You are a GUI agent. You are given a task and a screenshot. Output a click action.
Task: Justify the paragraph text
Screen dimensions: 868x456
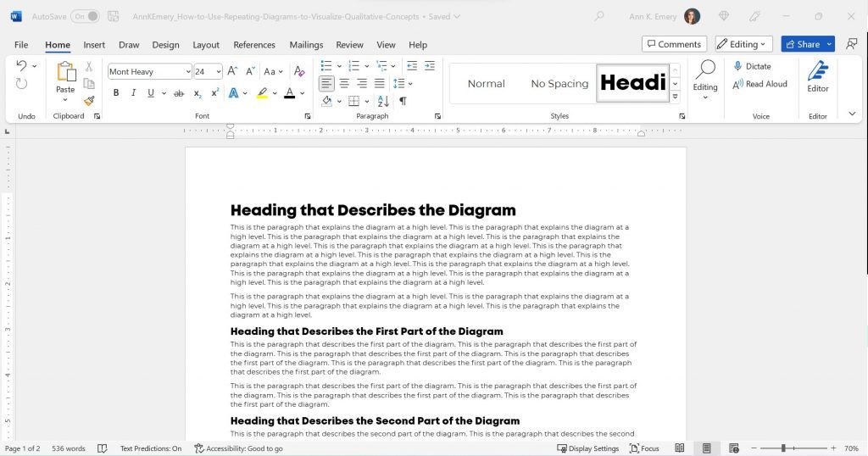point(380,84)
